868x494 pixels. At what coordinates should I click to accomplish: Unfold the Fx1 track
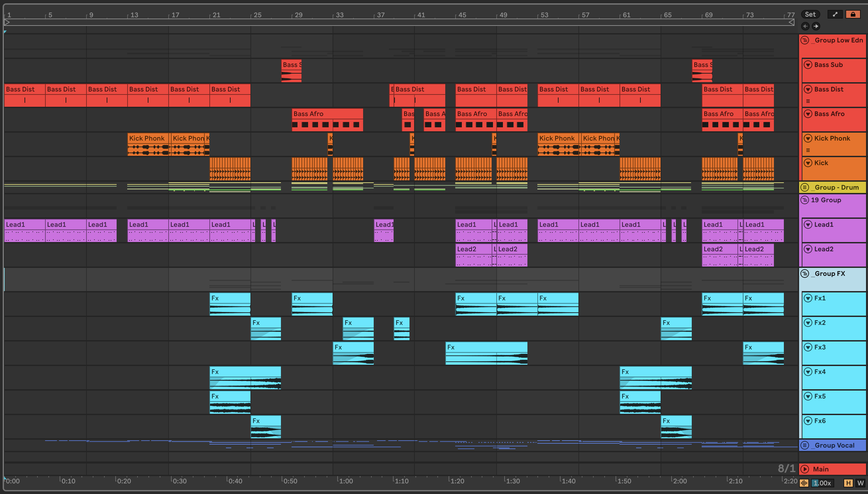point(808,298)
